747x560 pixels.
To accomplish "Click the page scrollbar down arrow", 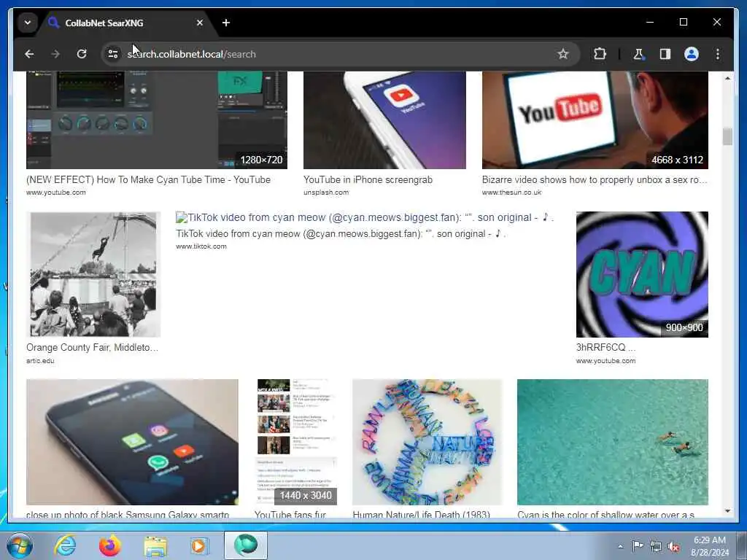I will [727, 511].
